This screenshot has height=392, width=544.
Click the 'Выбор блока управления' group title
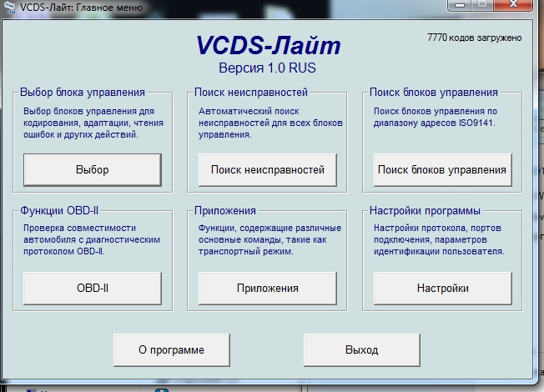[x=83, y=93]
